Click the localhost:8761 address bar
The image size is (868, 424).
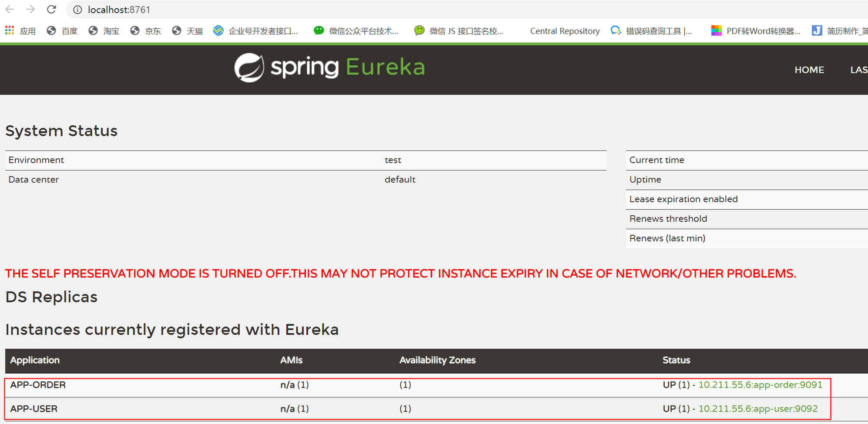[x=466, y=10]
